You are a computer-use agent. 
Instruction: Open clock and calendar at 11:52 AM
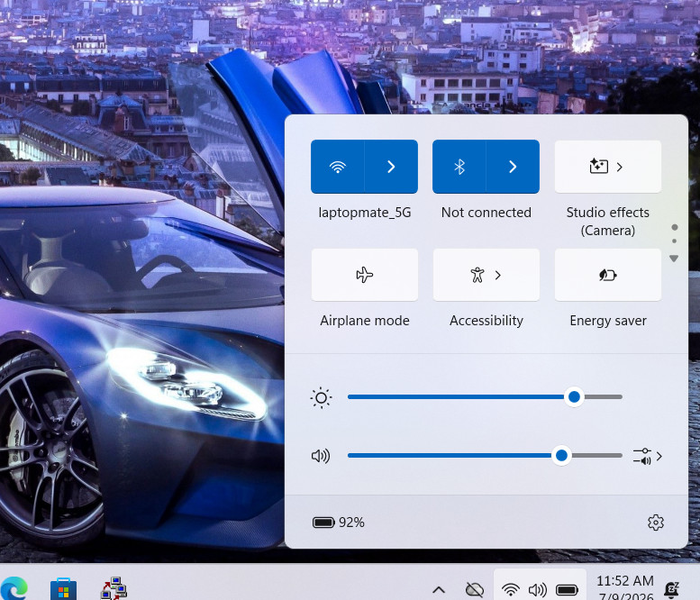click(x=625, y=588)
